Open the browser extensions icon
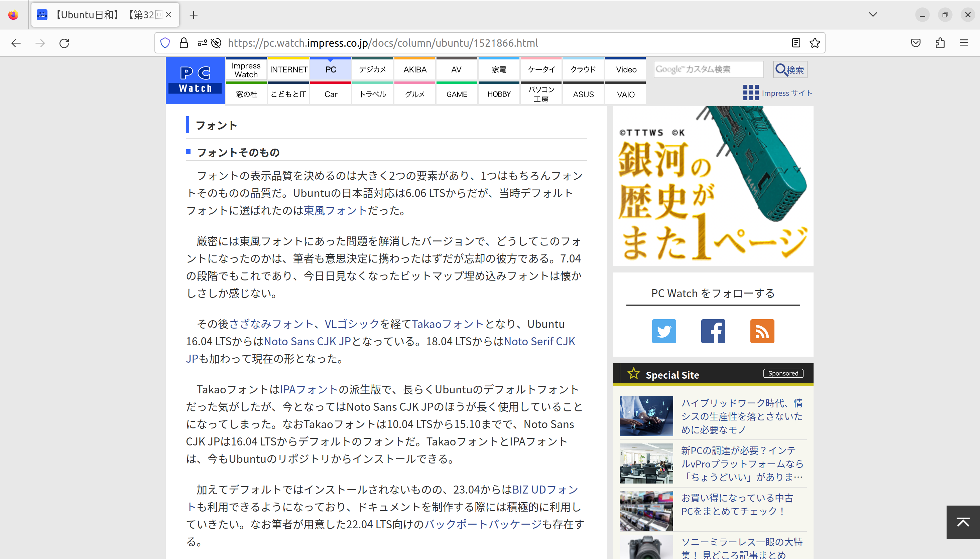Viewport: 980px width, 559px height. coord(940,43)
